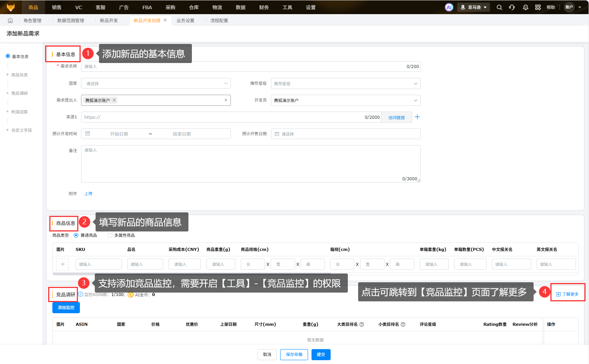Open the 采购 menu in top bar

pyautogui.click(x=170, y=7)
